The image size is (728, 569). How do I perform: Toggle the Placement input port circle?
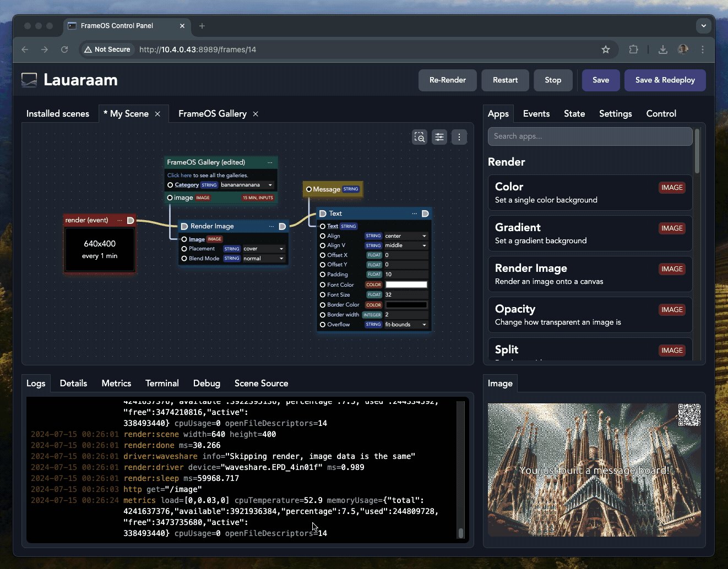pos(184,249)
